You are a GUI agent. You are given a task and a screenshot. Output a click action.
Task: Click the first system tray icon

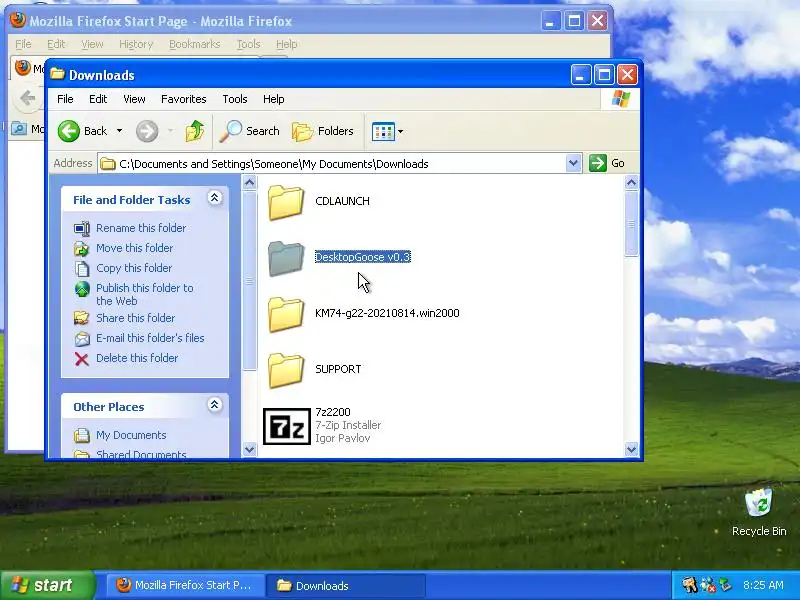pos(689,585)
